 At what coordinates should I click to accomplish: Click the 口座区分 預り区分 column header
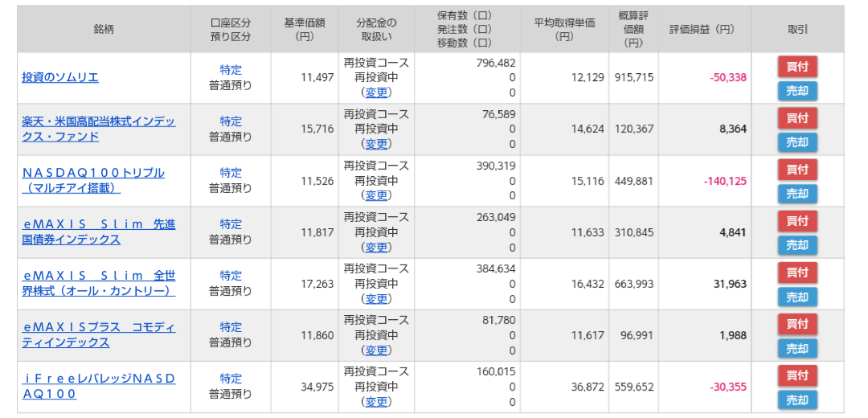tap(231, 30)
